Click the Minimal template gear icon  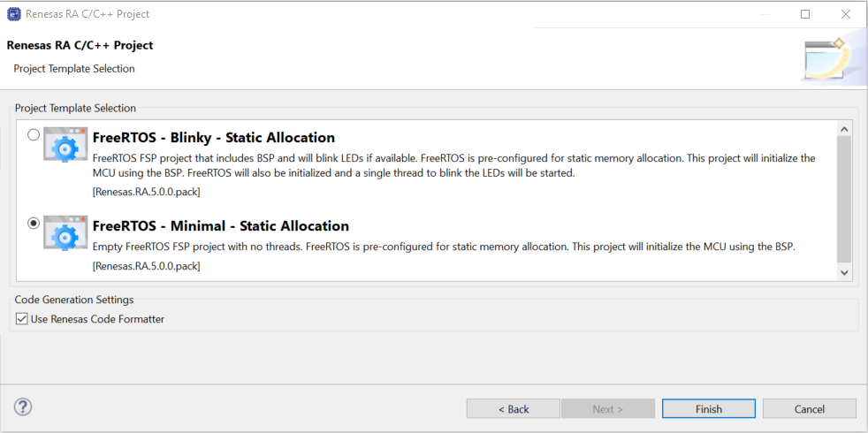point(65,232)
